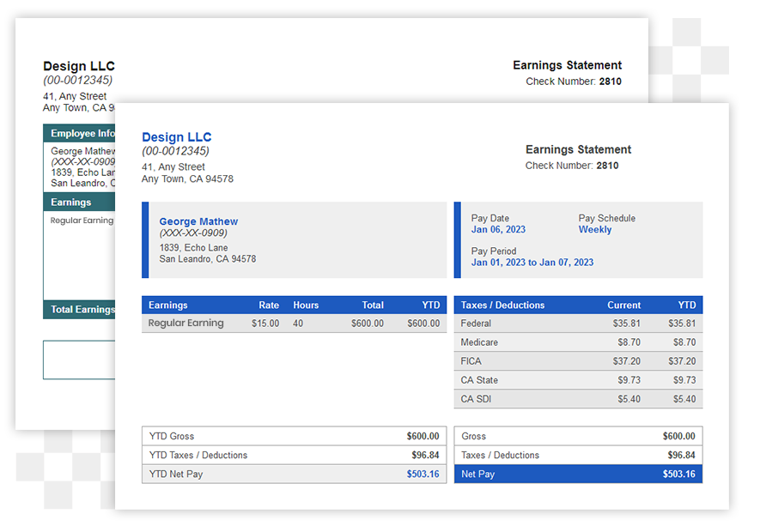Select the George Mathew employee name

click(x=198, y=221)
